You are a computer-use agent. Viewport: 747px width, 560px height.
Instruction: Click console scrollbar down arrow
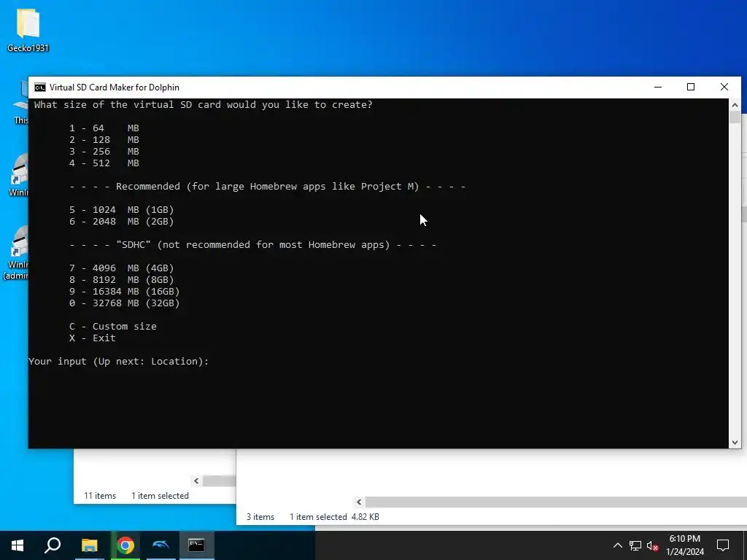[x=735, y=443]
